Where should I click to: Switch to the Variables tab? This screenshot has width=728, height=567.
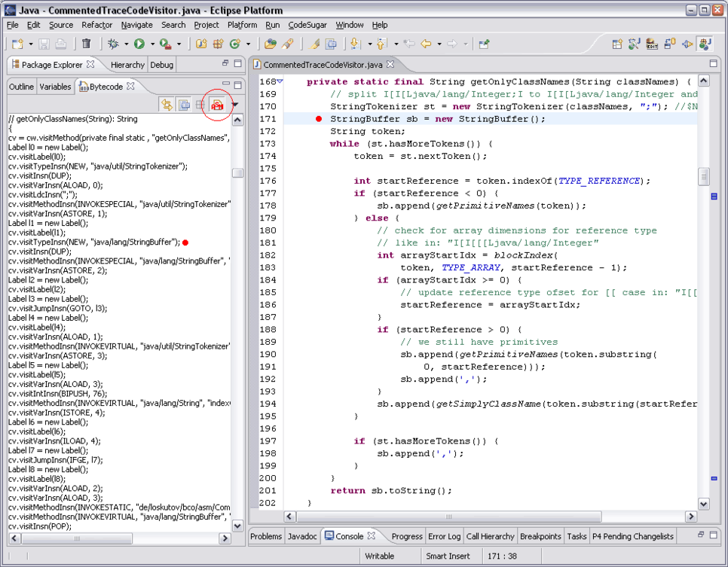(55, 87)
